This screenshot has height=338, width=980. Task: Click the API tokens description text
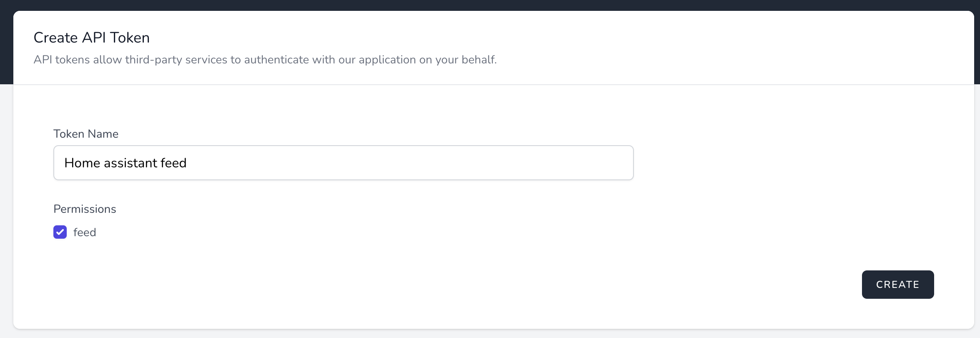pos(265,60)
